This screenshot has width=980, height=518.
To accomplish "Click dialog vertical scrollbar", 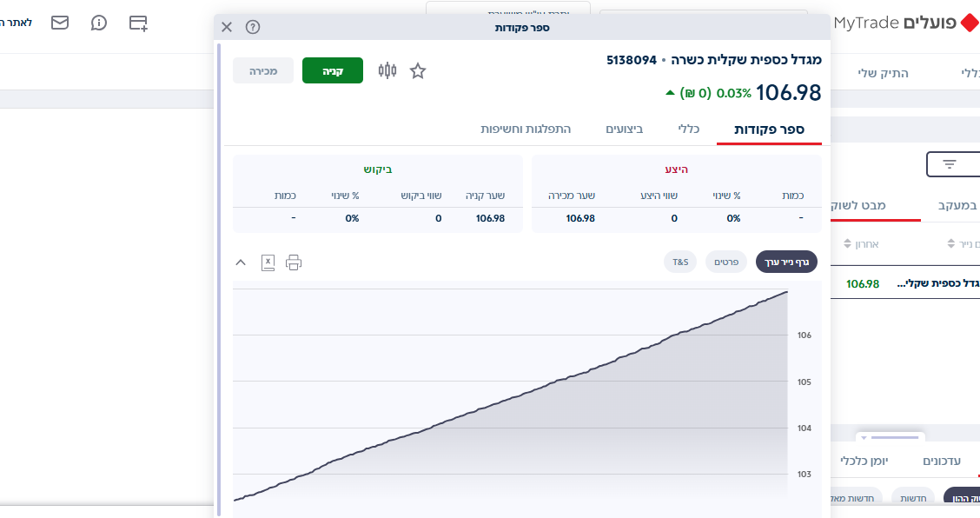I will (x=219, y=280).
